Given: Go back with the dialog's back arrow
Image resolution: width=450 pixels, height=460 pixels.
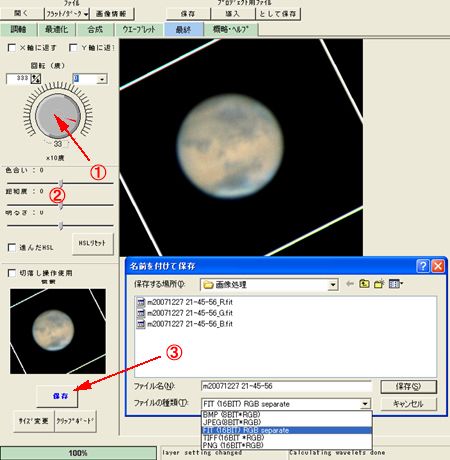Looking at the screenshot, I should coord(350,284).
